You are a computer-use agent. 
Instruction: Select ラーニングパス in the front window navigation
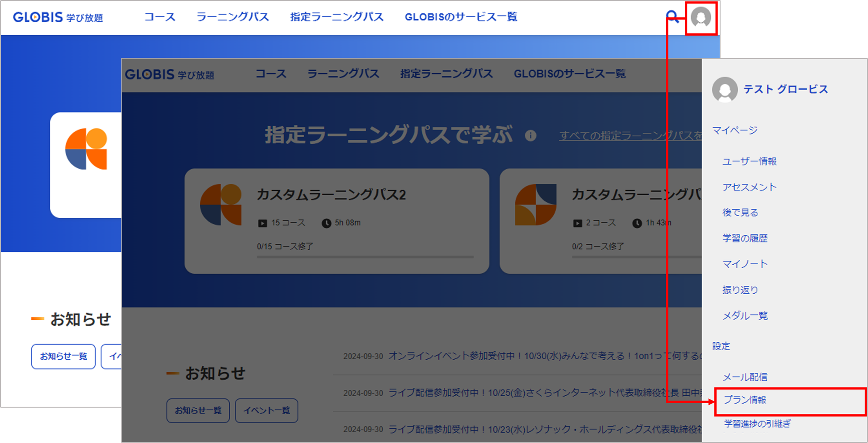(343, 74)
